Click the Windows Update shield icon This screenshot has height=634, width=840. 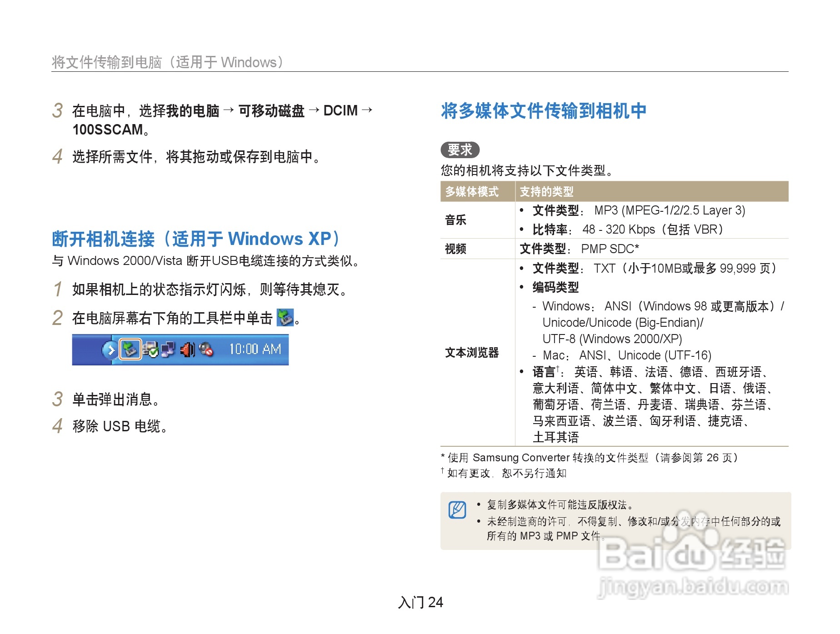[x=150, y=349]
